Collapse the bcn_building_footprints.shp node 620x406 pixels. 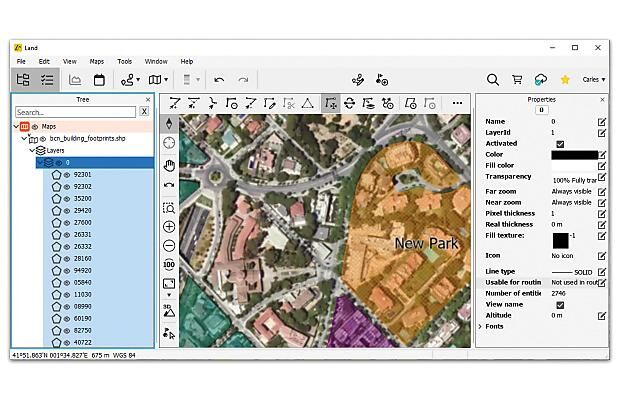24,138
